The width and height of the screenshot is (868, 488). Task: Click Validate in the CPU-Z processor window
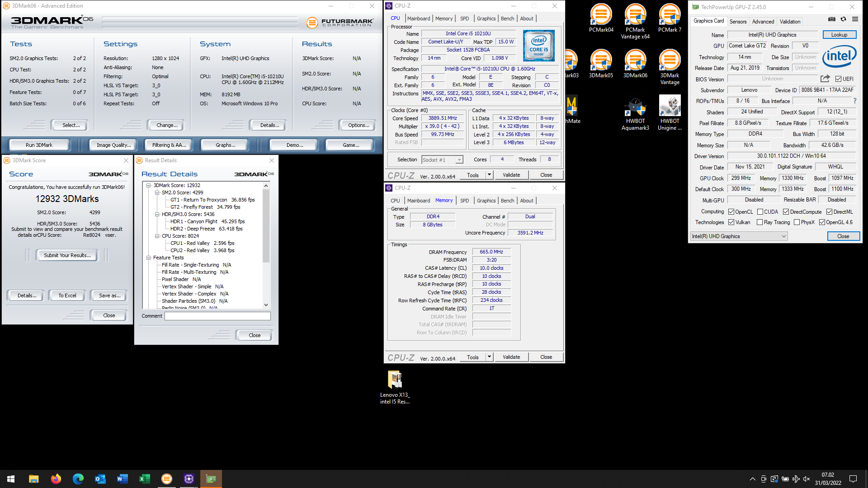(511, 175)
